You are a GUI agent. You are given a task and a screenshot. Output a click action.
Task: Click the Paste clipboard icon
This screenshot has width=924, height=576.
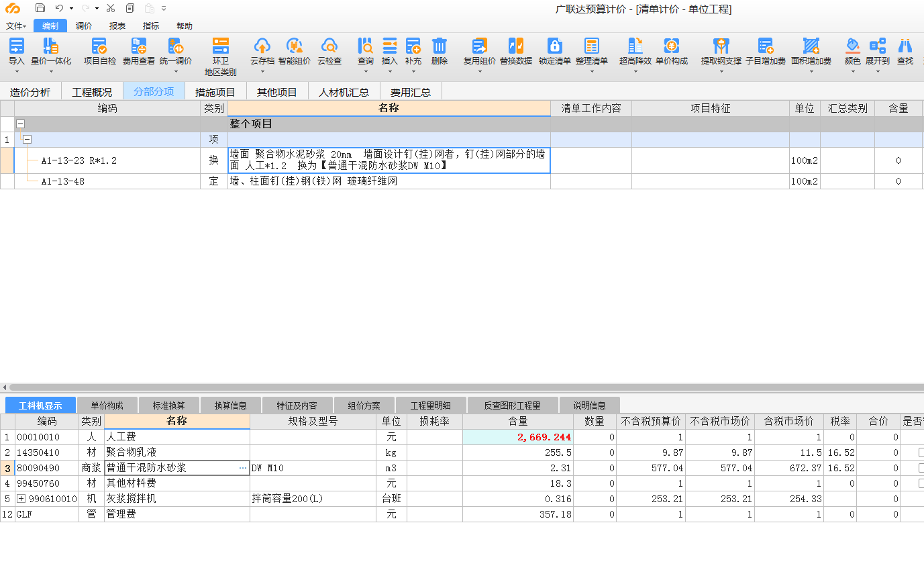click(x=149, y=9)
